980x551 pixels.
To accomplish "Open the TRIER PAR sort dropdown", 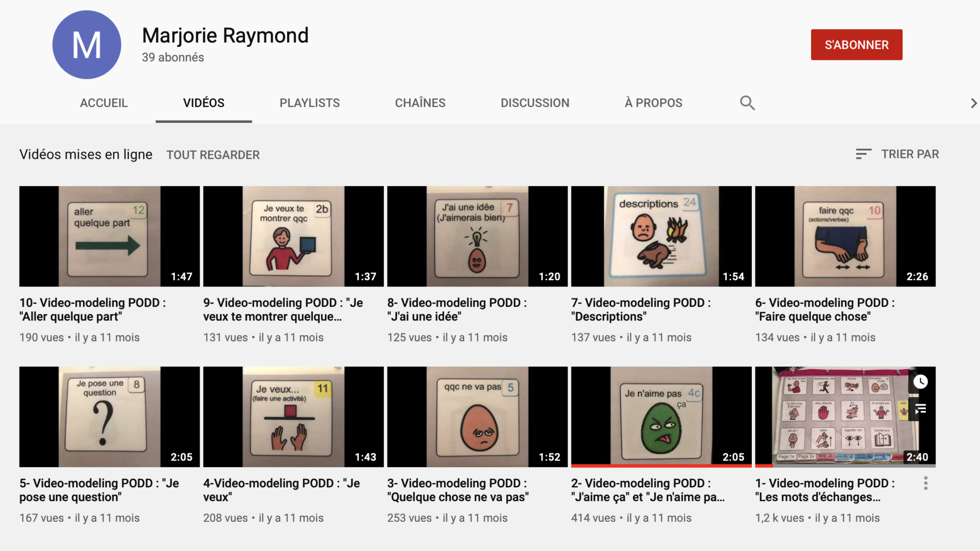I will pos(910,154).
